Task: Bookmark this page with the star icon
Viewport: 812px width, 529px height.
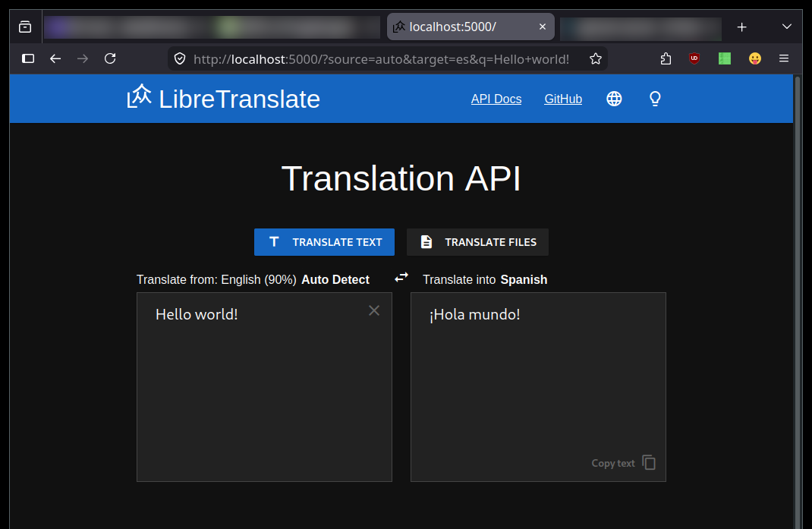Action: point(596,58)
